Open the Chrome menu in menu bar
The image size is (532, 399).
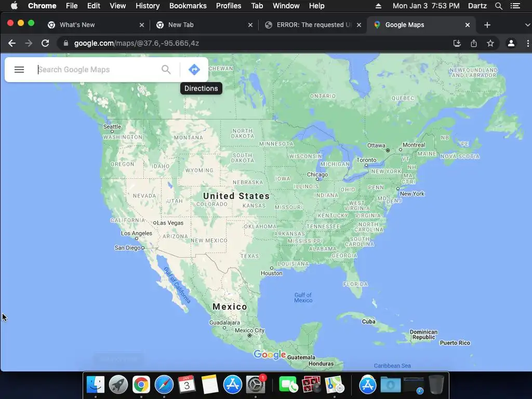point(42,6)
